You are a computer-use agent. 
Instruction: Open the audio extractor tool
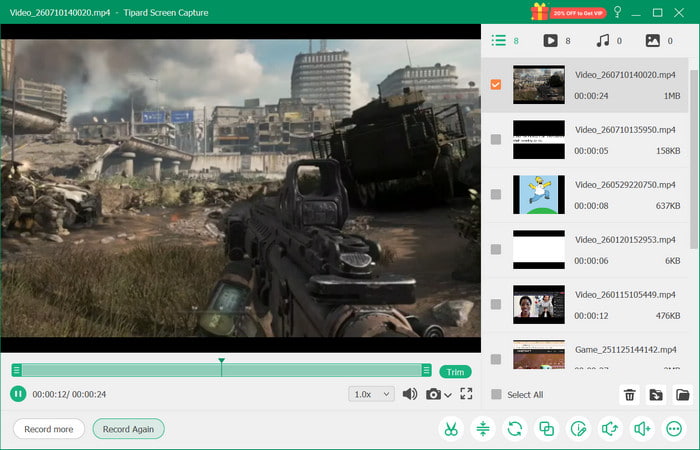(610, 429)
